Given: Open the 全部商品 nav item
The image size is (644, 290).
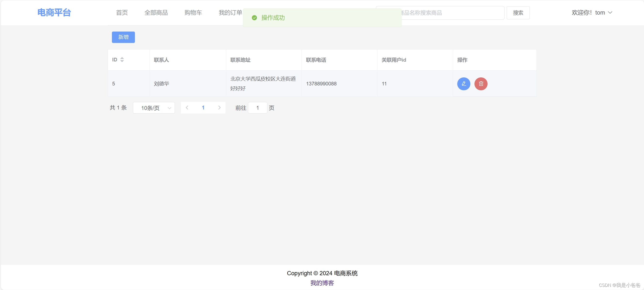Looking at the screenshot, I should pos(156,13).
